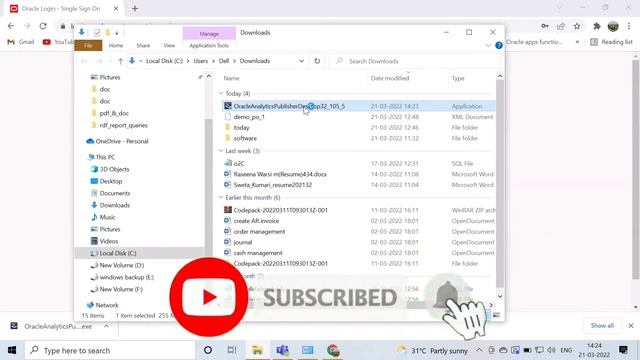
Task: Open Reading list in Chrome
Action: click(x=611, y=42)
